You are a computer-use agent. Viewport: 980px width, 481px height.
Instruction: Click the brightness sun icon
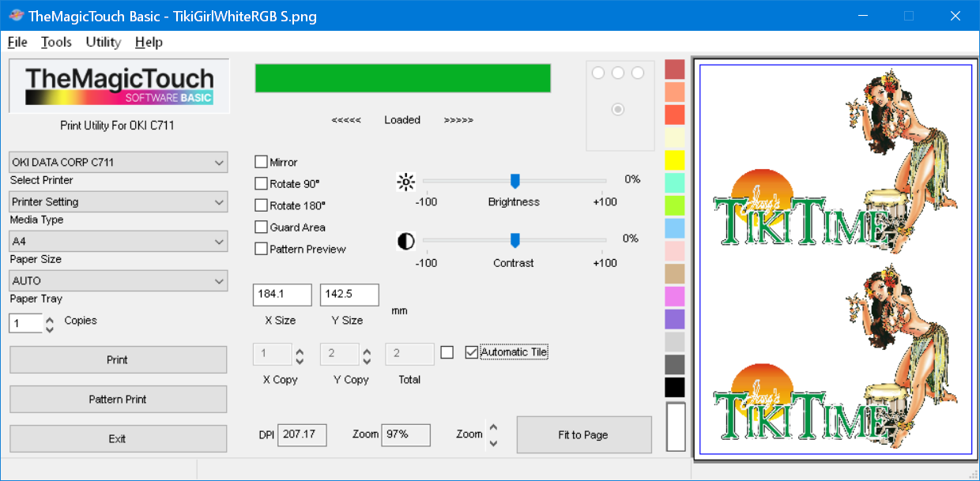(x=405, y=183)
